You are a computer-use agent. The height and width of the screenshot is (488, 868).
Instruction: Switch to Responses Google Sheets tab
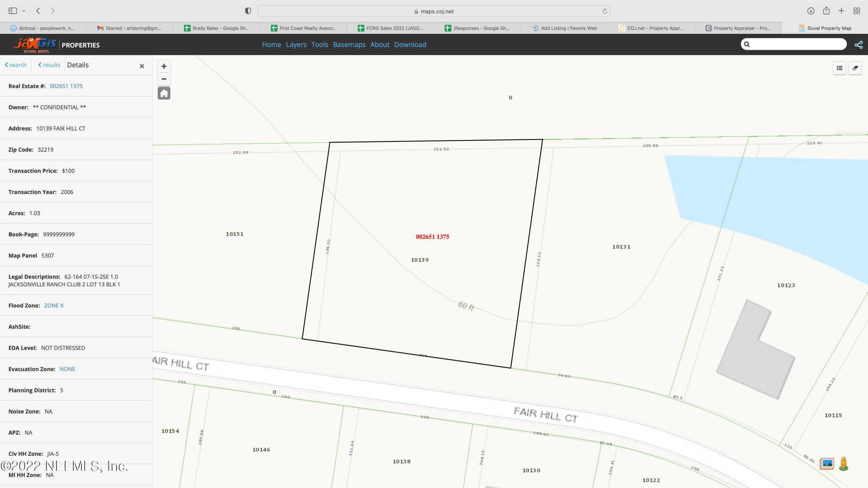pos(477,28)
